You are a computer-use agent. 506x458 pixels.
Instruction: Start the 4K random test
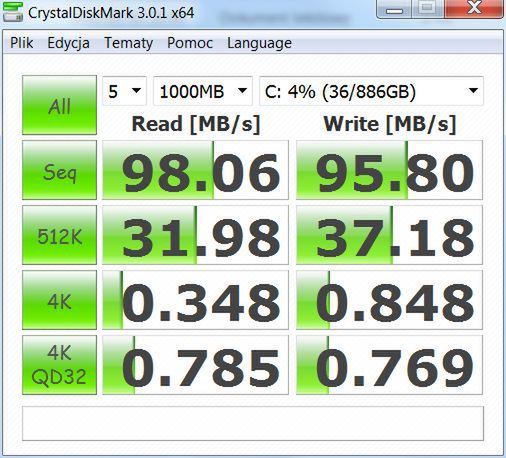59,300
